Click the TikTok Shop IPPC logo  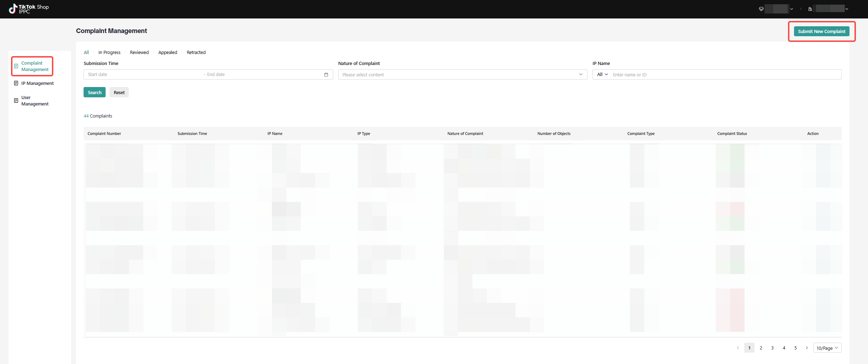tap(28, 9)
